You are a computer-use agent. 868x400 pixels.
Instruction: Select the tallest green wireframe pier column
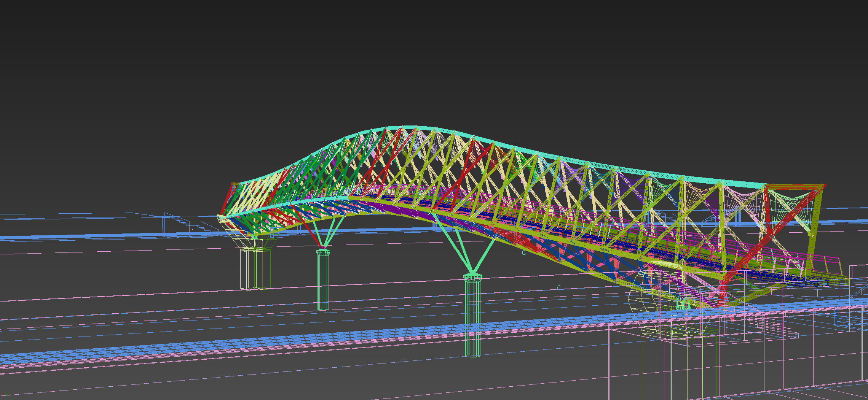coord(473,315)
